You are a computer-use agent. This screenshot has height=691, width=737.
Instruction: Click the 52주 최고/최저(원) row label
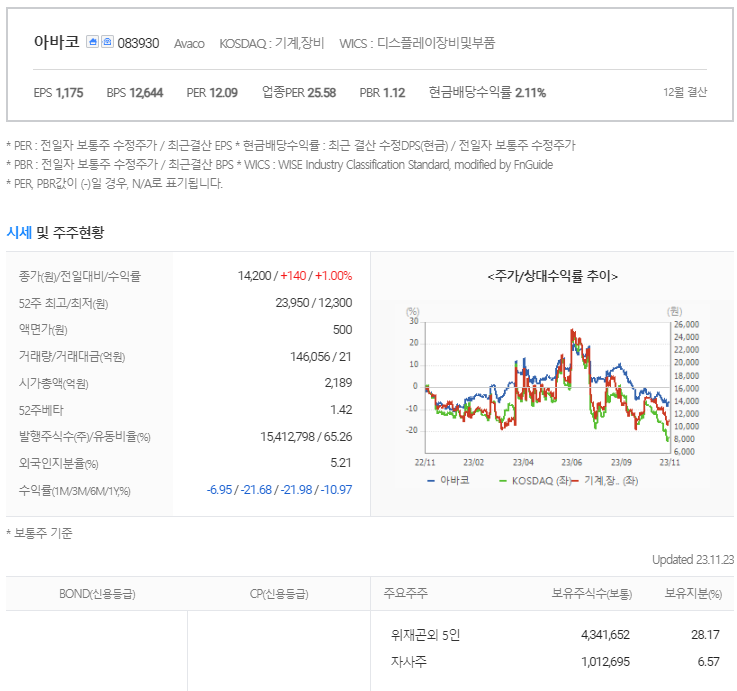coord(63,303)
